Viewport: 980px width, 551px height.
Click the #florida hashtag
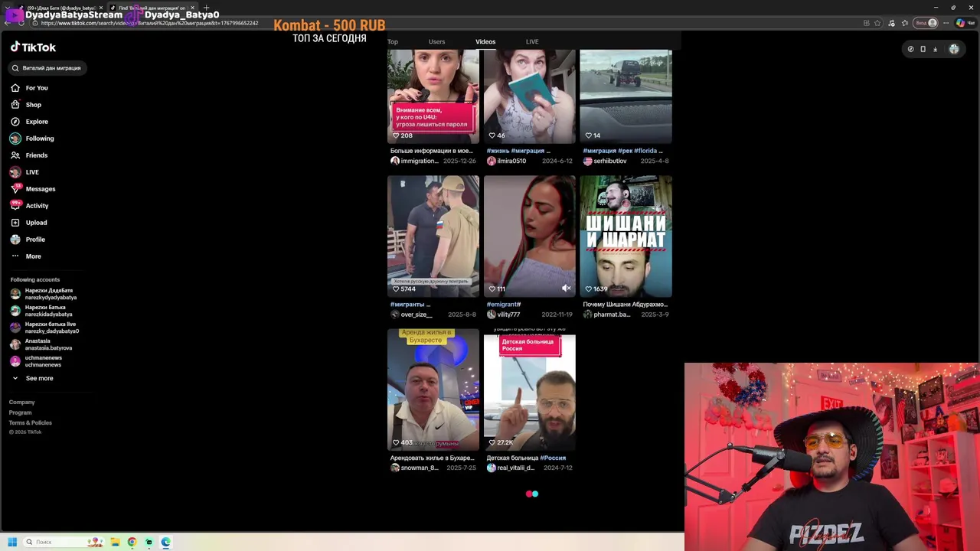coord(646,151)
